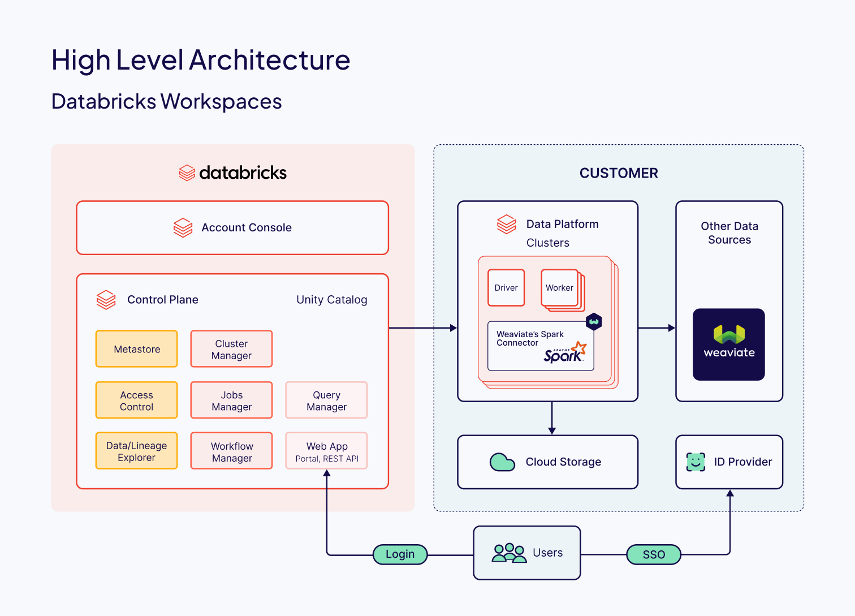
Task: Click the 'Unity Catalog' label
Action: (x=332, y=300)
